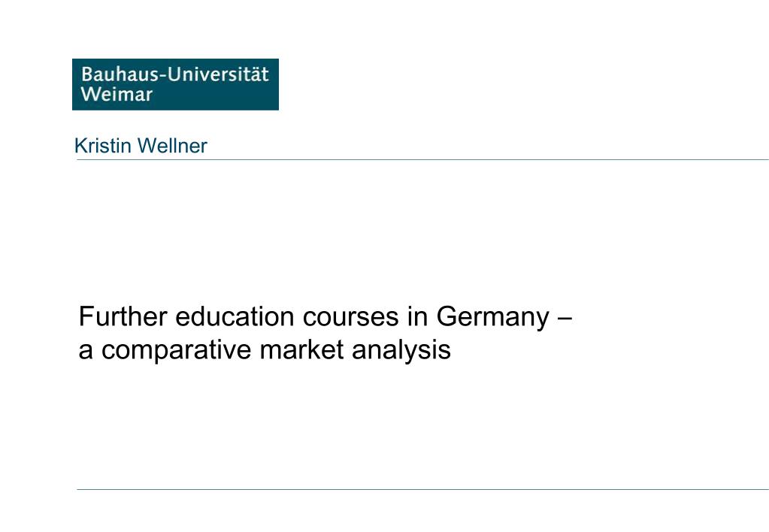The image size is (769, 532).
Task: Select the word "Germany" in the title
Action: 493,317
